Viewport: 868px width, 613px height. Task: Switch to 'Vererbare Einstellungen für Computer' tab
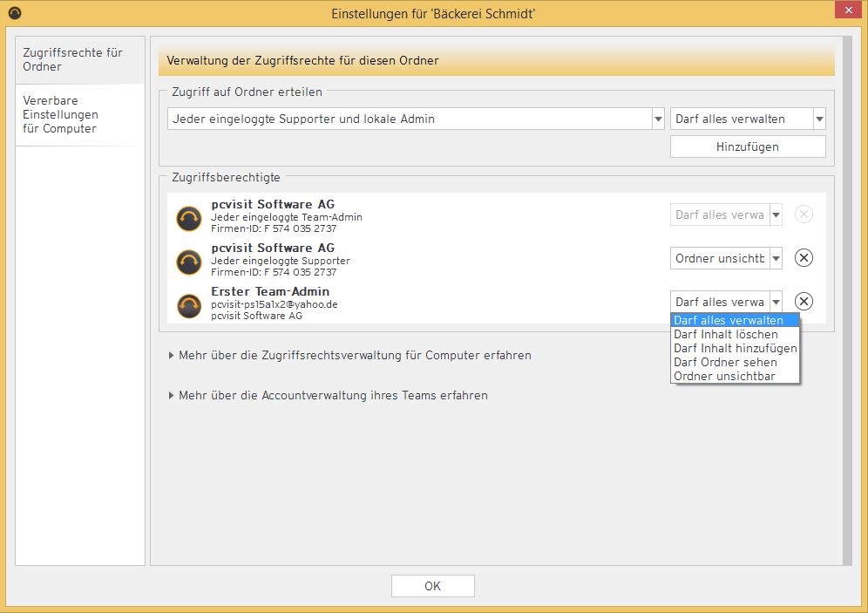click(x=61, y=115)
